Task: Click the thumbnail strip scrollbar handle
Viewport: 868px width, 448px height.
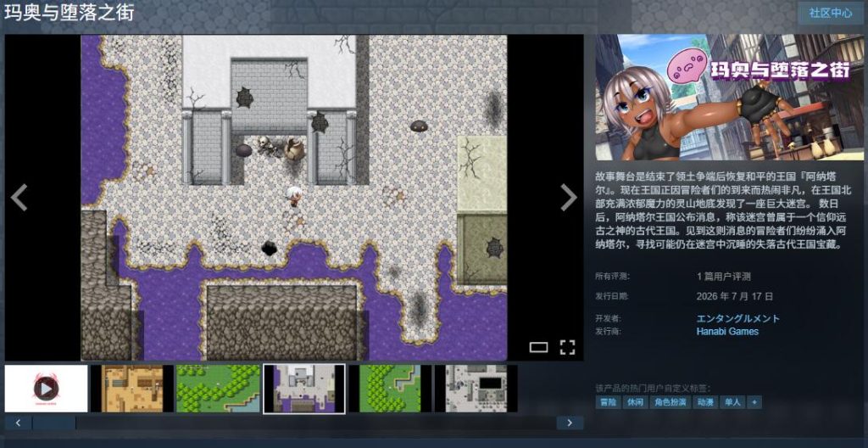Action: click(x=54, y=423)
